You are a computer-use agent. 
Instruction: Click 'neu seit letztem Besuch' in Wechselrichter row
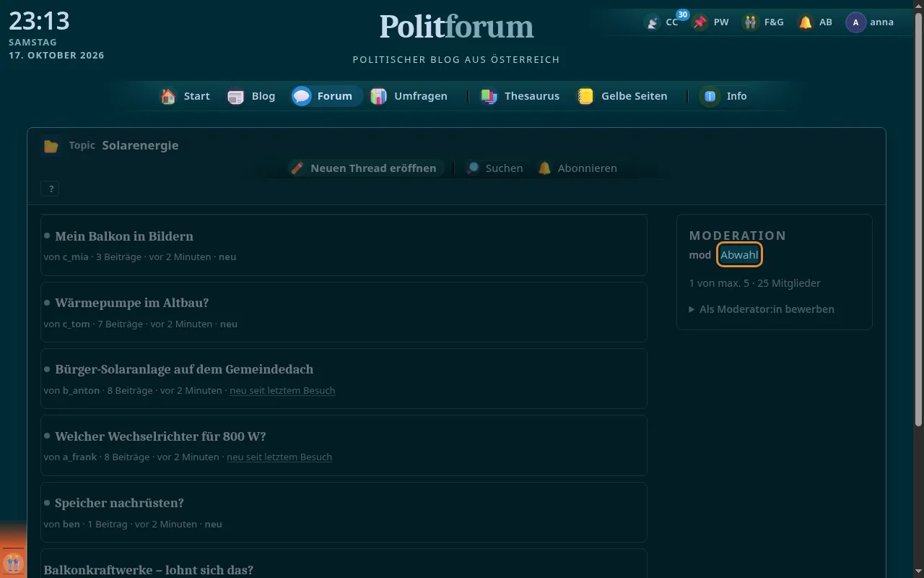pyautogui.click(x=279, y=457)
